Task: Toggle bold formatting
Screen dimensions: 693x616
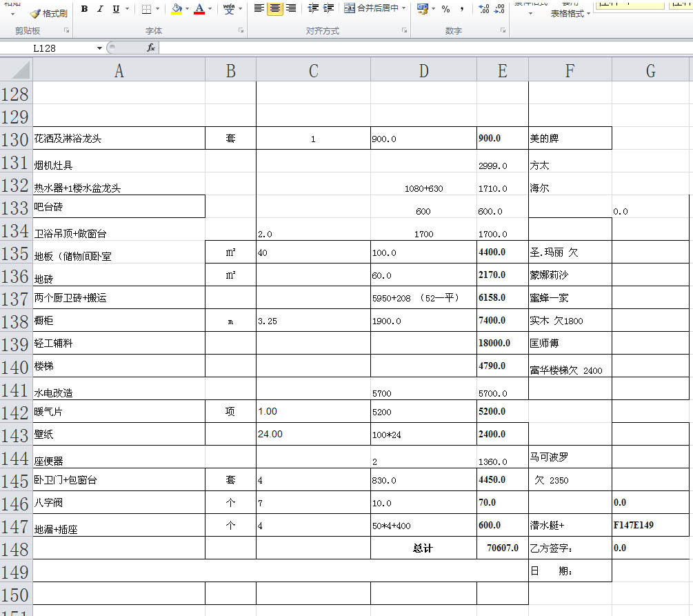Action: (84, 9)
